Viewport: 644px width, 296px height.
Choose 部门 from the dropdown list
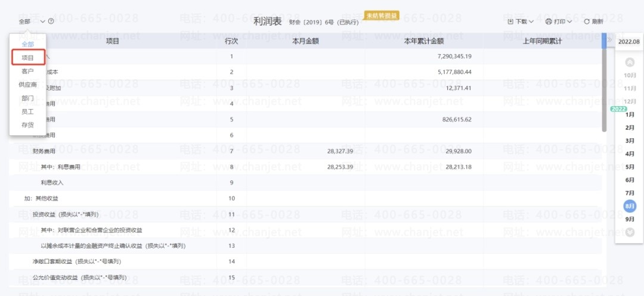[x=28, y=98]
